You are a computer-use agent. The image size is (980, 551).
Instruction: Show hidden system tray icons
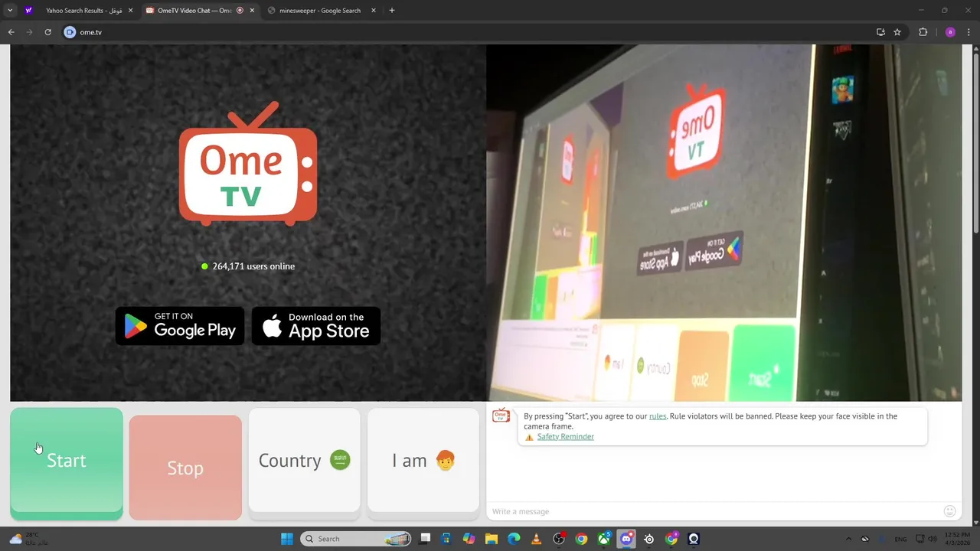[x=848, y=539]
